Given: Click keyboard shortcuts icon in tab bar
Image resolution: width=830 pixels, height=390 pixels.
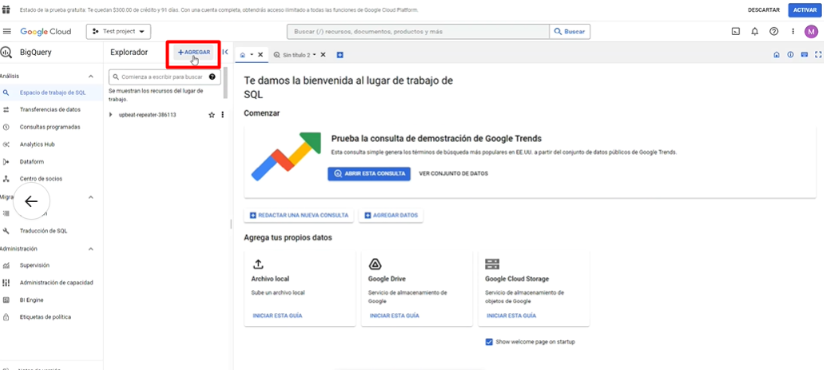Looking at the screenshot, I should [804, 55].
